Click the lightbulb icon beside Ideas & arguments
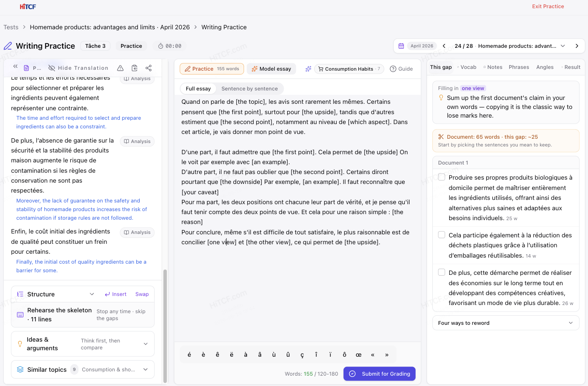Screen dimensions: 588x386 tap(20, 344)
